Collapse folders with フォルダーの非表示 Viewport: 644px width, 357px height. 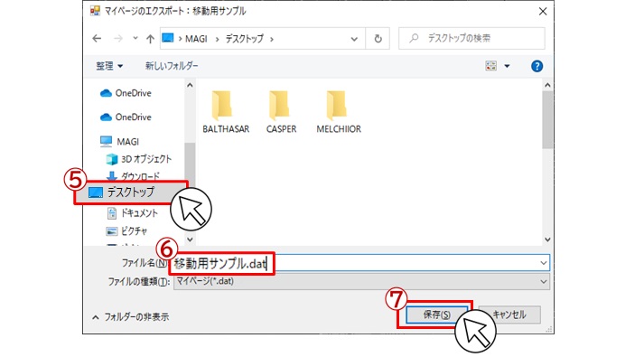[130, 316]
